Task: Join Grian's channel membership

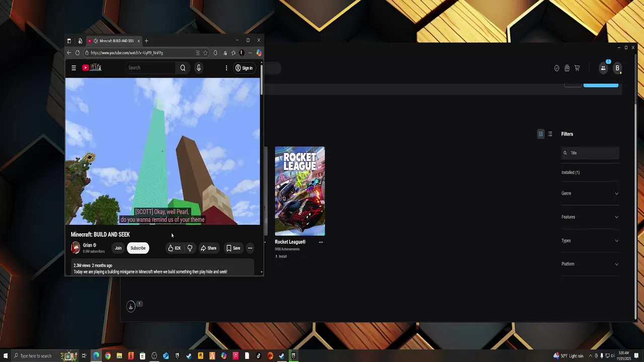Action: tap(118, 248)
